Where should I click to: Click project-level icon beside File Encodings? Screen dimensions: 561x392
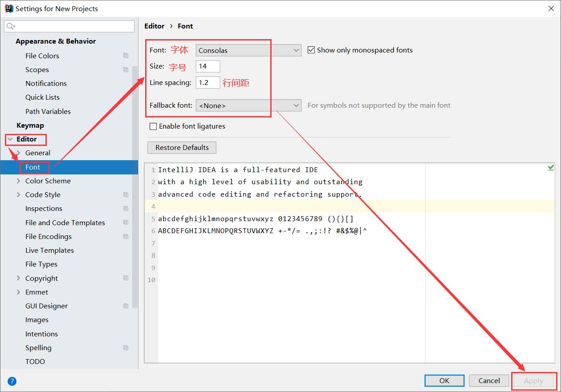(x=126, y=236)
